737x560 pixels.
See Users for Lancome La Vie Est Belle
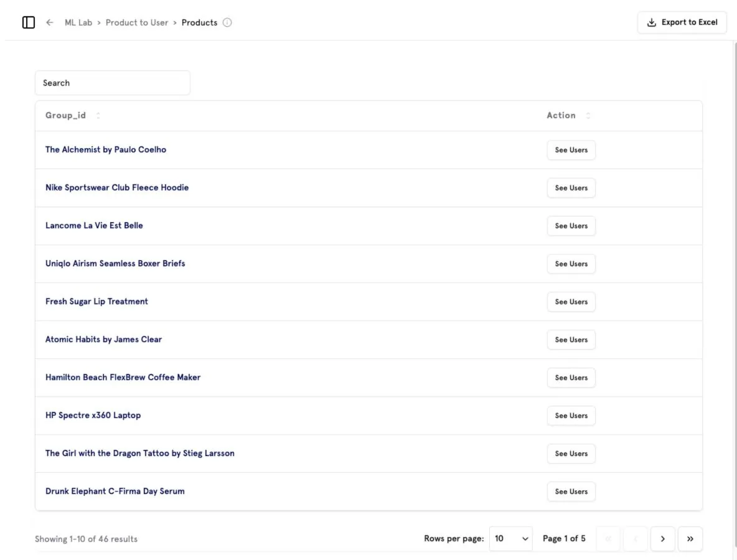571,226
